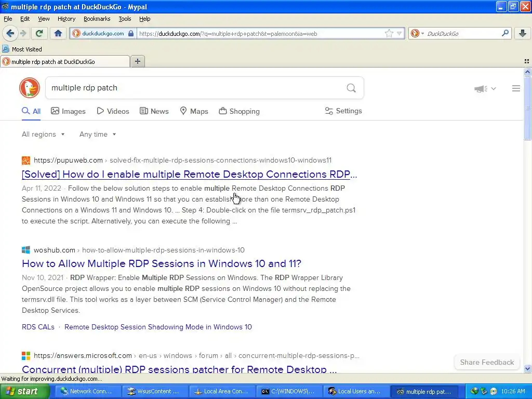The width and height of the screenshot is (532, 399).
Task: Switch to Local Area Connection taskbar window
Action: coord(221,391)
